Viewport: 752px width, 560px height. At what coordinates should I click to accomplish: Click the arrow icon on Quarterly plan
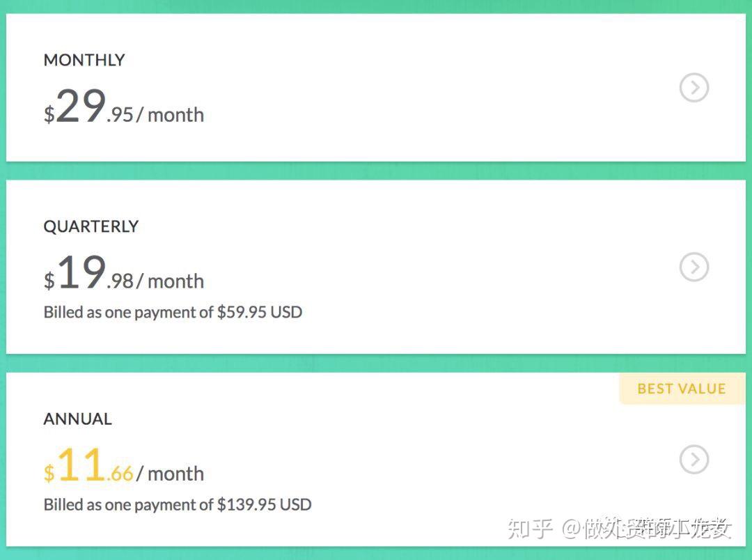tap(694, 267)
